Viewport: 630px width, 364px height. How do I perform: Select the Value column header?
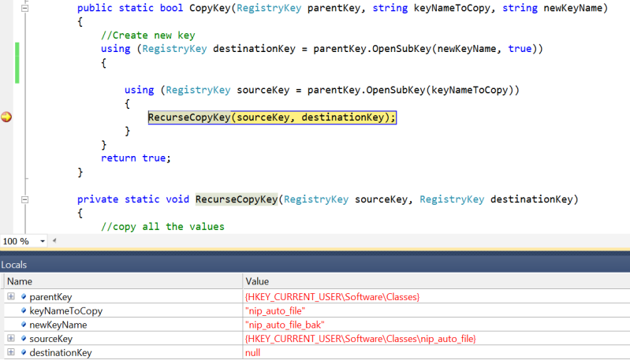[x=436, y=281]
